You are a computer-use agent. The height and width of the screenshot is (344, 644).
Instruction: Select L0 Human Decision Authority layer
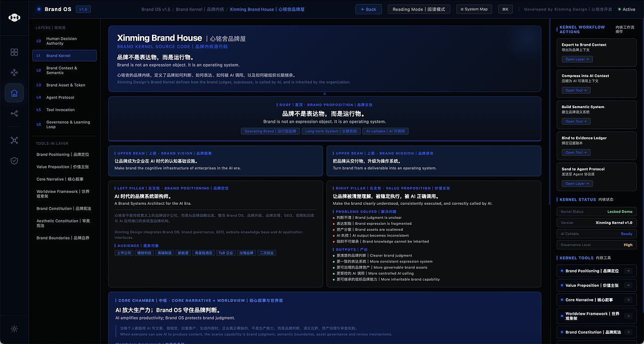click(x=64, y=41)
